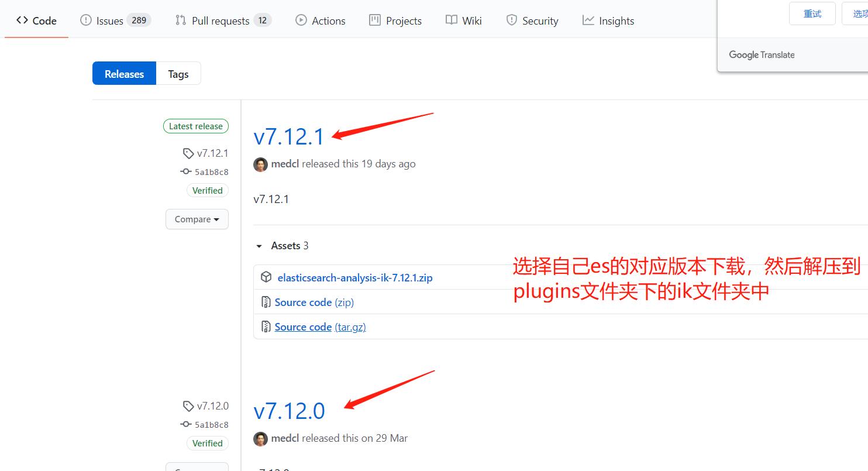Click package icon beside elasticsearch-analysis-ik-7.12.1.zip
Viewport: 868px width, 471px height.
tap(266, 277)
